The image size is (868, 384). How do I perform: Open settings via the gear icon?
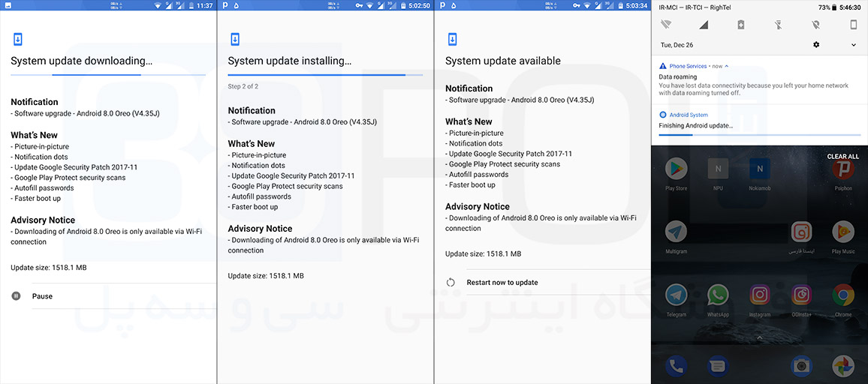click(x=816, y=44)
